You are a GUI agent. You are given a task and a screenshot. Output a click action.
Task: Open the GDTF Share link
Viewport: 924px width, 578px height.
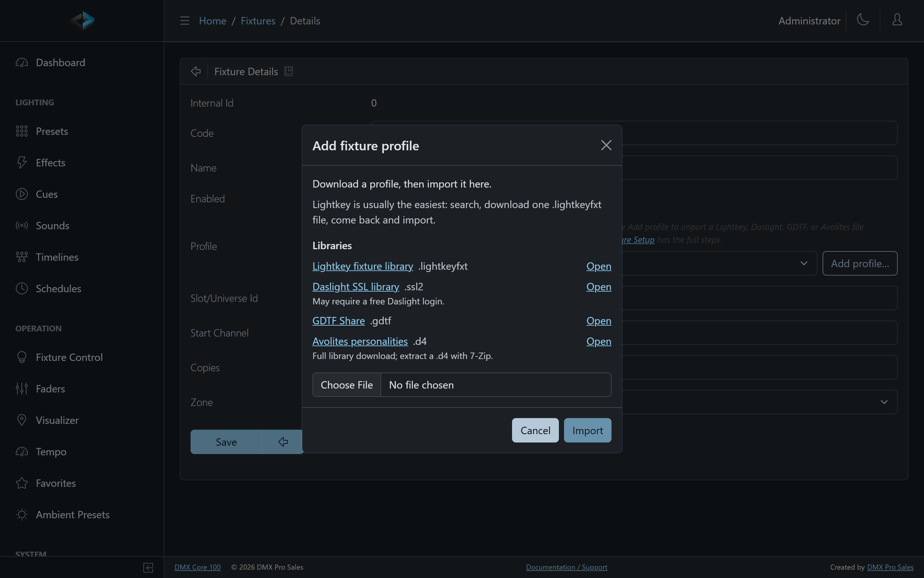click(339, 321)
